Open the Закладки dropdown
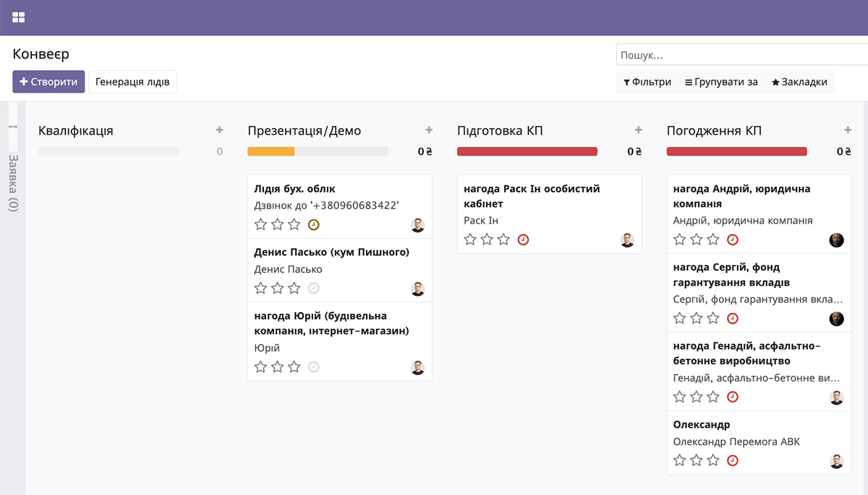868x495 pixels. tap(800, 82)
